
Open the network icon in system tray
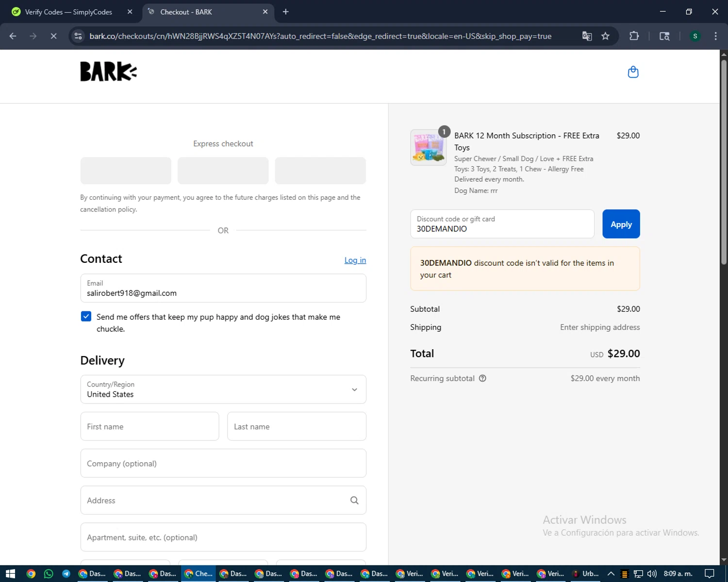click(x=638, y=574)
